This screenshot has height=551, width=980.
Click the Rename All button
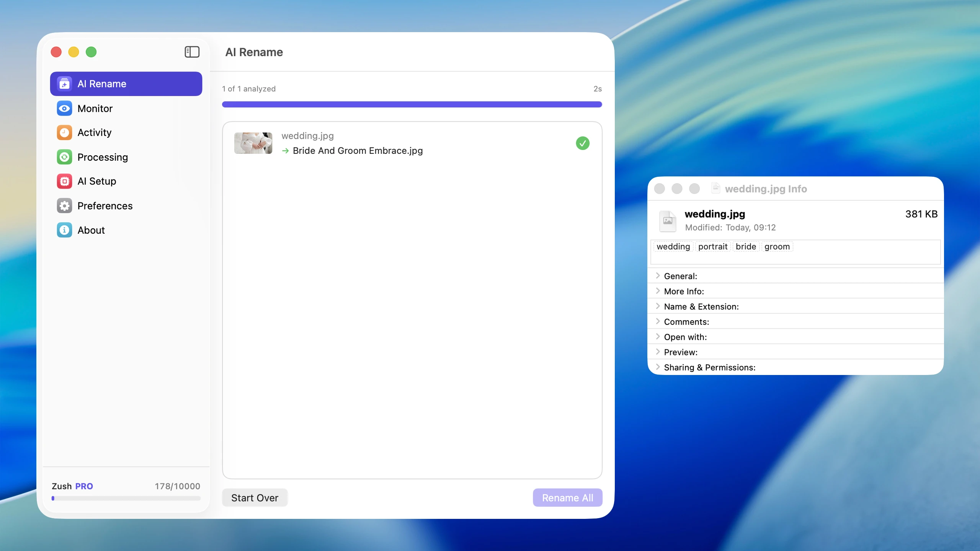(x=567, y=497)
